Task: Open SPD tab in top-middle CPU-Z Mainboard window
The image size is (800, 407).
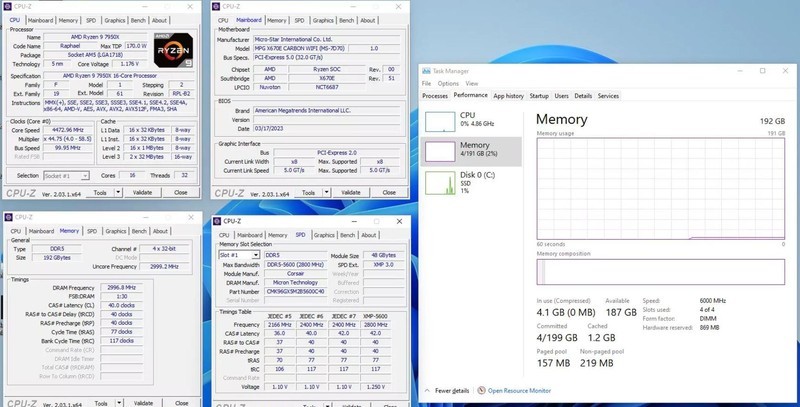Action: tap(299, 20)
